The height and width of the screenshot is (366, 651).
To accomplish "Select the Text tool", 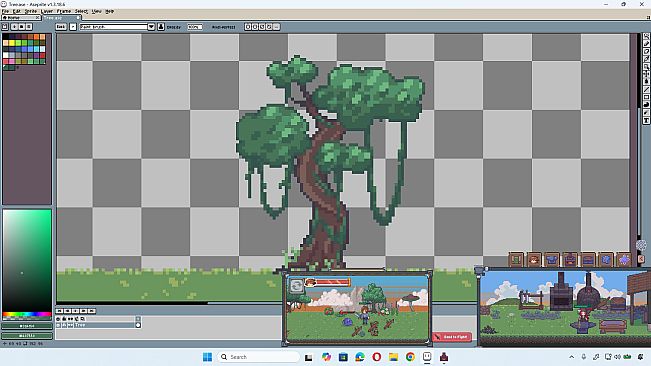I will click(646, 120).
